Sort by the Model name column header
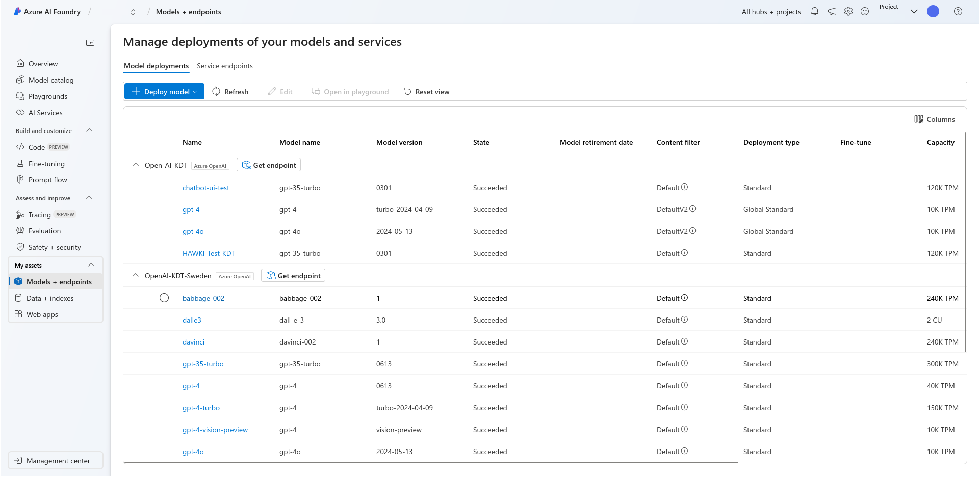The height and width of the screenshot is (477, 980). point(300,142)
